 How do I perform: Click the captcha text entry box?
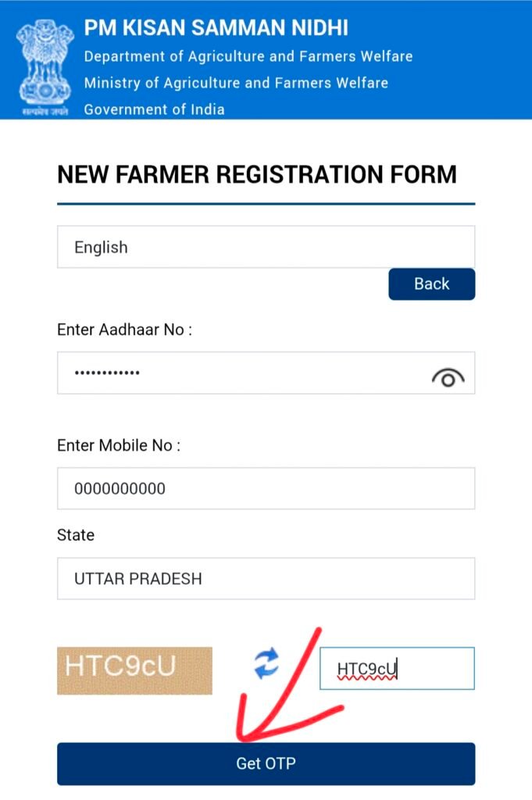click(397, 669)
